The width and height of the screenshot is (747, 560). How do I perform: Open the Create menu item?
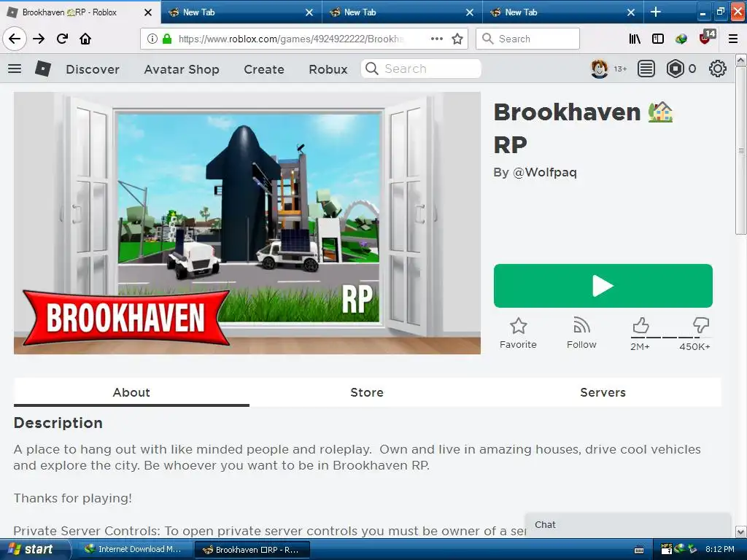click(x=264, y=69)
